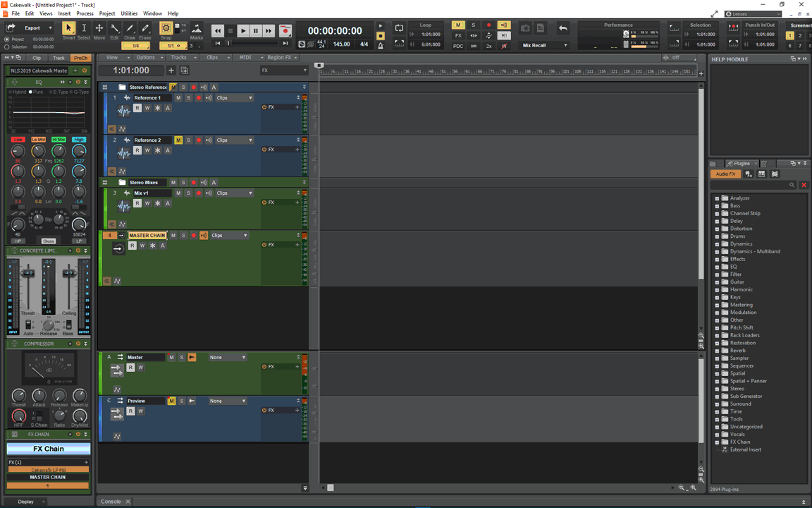Open the Region FX menu

(x=282, y=58)
